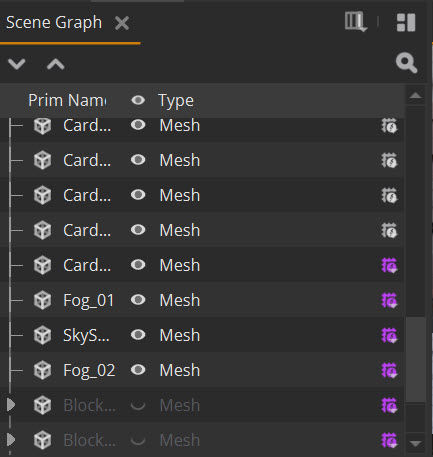Expand the first dimmed Block... mesh item
This screenshot has height=457, width=433.
coord(11,405)
